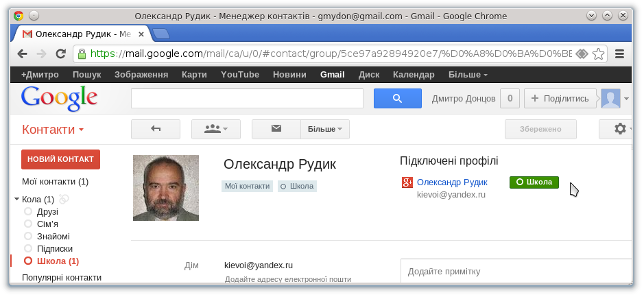Navigate forward in browser

tap(41, 54)
